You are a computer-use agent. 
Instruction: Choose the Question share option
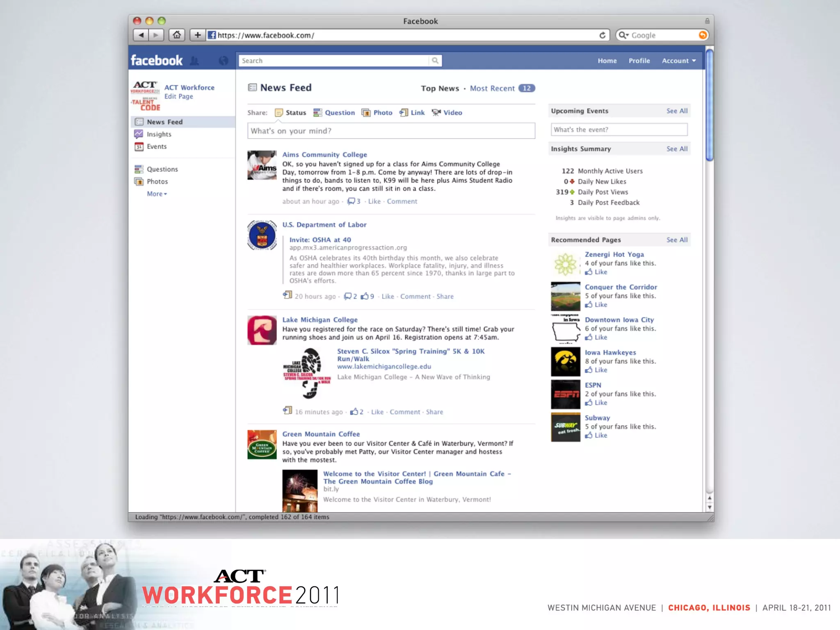tap(334, 112)
